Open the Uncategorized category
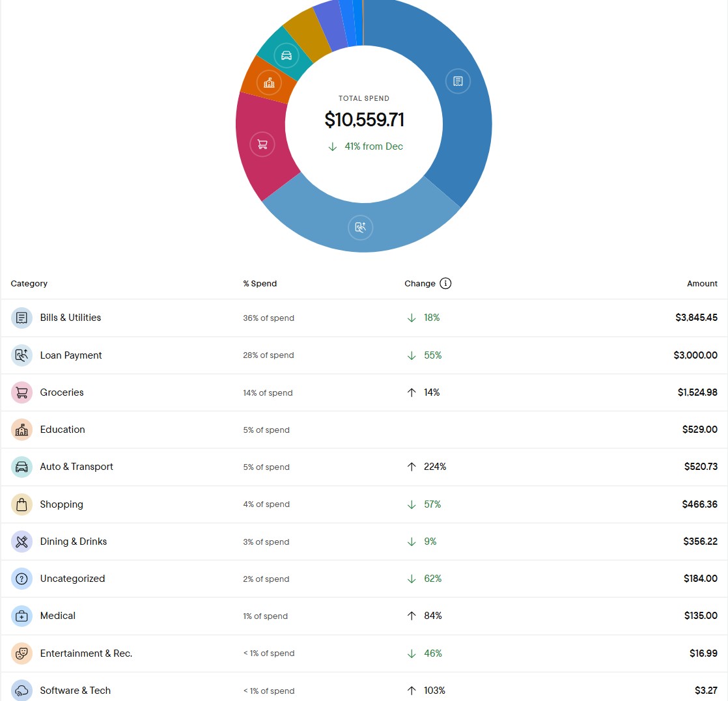This screenshot has width=728, height=701. click(364, 579)
